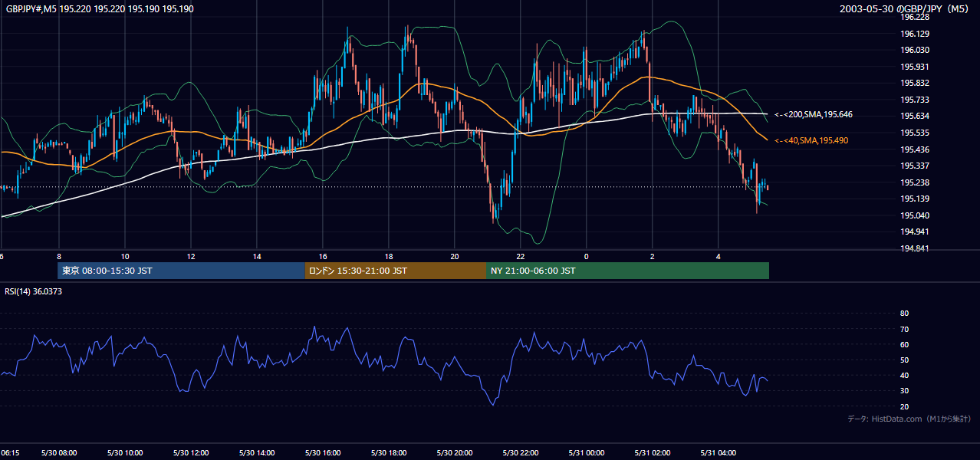
Task: Click price axis value 196.129
Action: (x=916, y=34)
